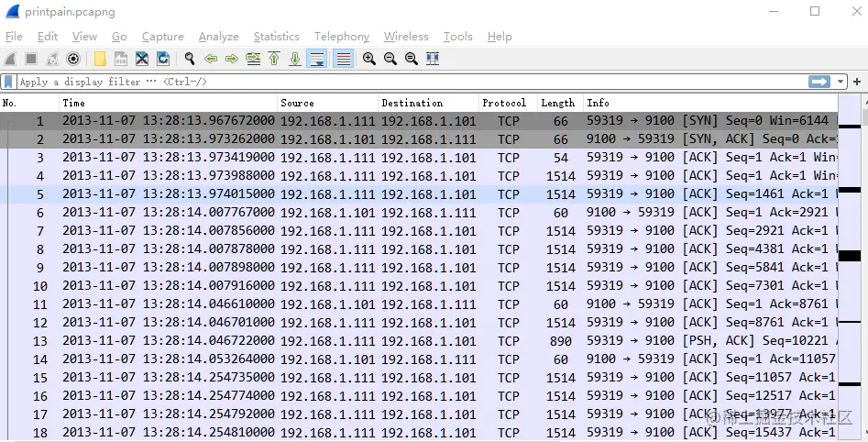Viewport: 868px width, 442px height.
Task: Open the Go menu
Action: [x=119, y=37]
